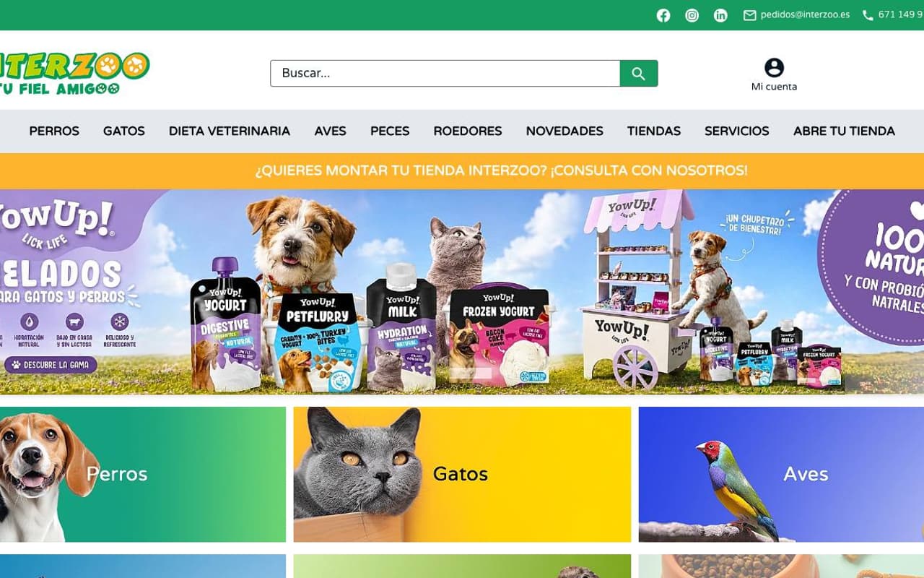Click the DELICIOSO Y REFRESCANTE snowflake icon
924x578 pixels.
tap(120, 322)
